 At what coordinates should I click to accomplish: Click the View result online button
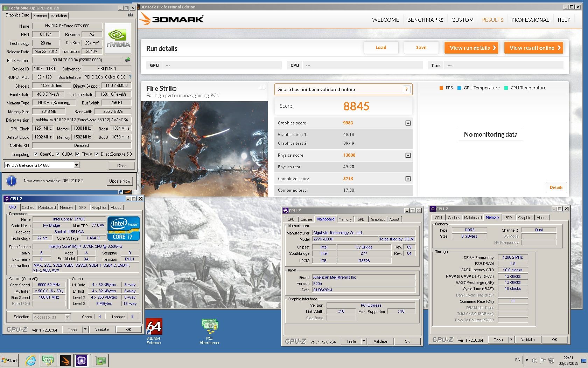point(533,48)
